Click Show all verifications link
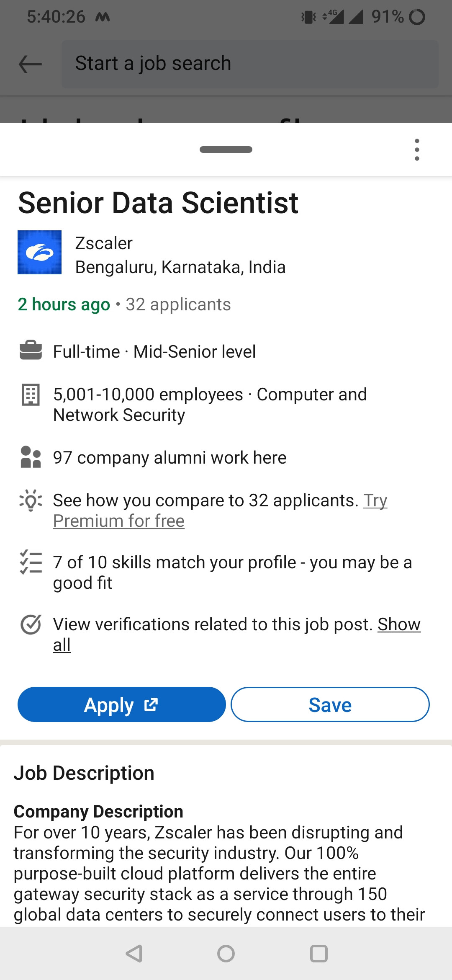 (x=398, y=624)
